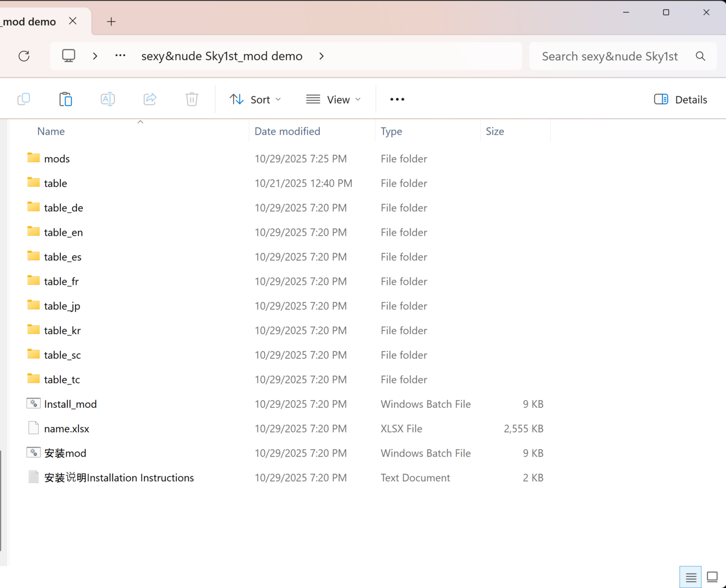Click the Share icon in the toolbar
Image resolution: width=726 pixels, height=588 pixels.
[150, 99]
